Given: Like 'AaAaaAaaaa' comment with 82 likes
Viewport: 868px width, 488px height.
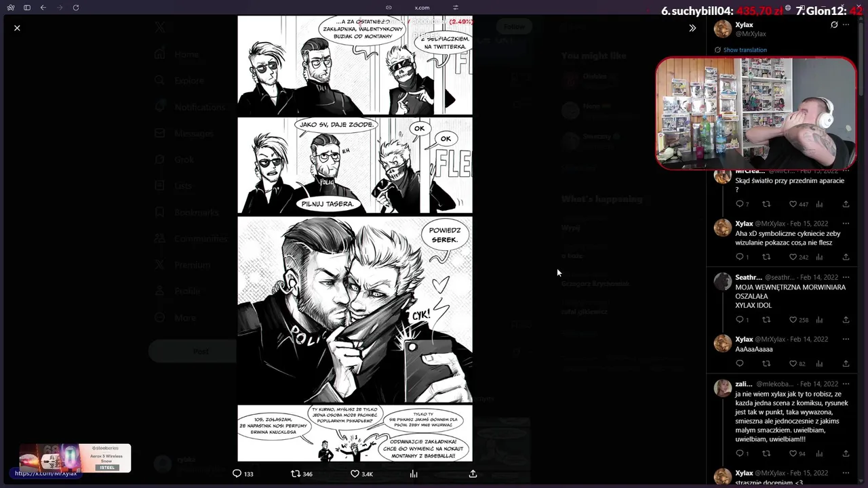Looking at the screenshot, I should pyautogui.click(x=797, y=363).
